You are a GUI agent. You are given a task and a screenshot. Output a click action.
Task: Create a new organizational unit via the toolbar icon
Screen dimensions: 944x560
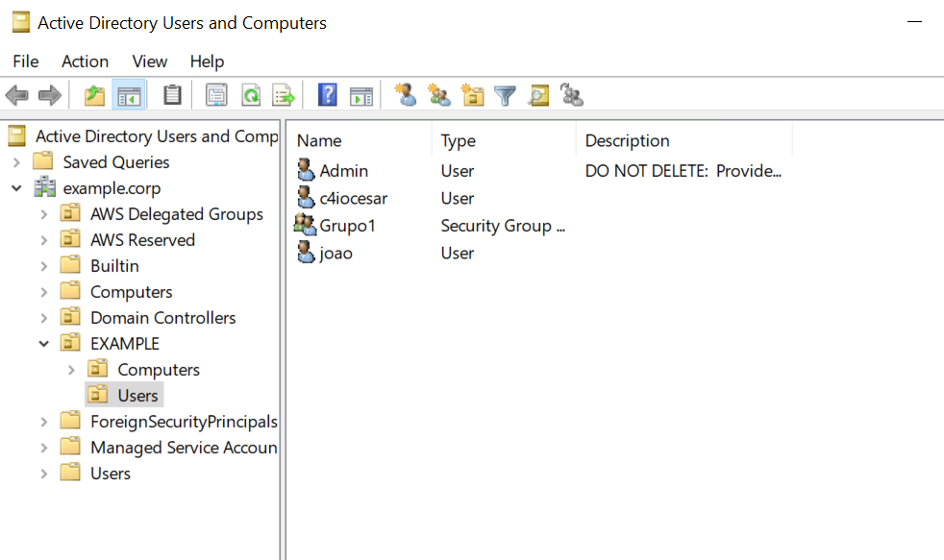point(473,95)
